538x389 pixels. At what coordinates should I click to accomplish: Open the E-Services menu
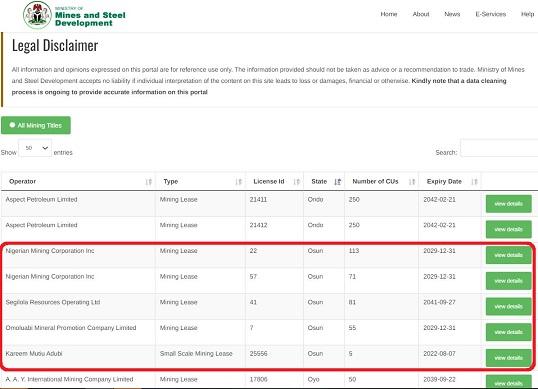click(x=491, y=14)
